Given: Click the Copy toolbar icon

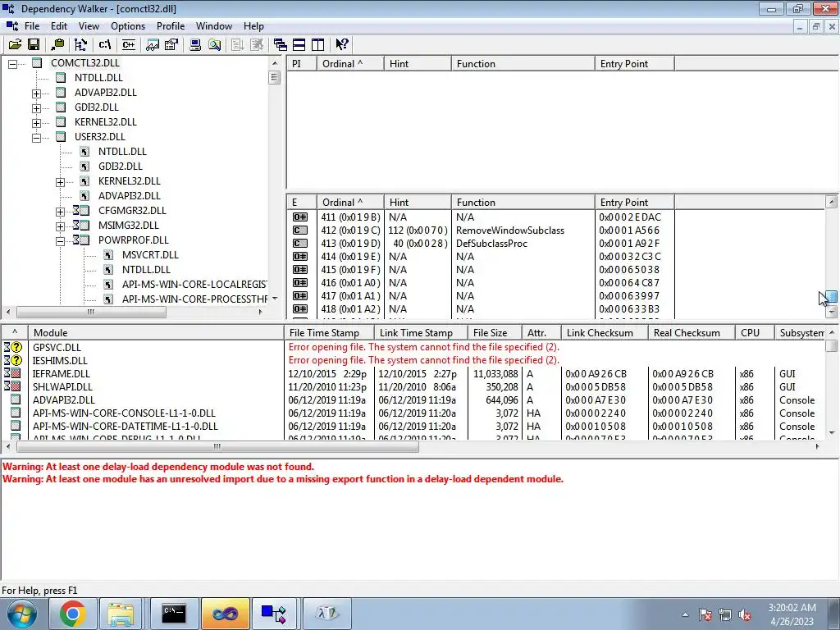Looking at the screenshot, I should pyautogui.click(x=57, y=44).
